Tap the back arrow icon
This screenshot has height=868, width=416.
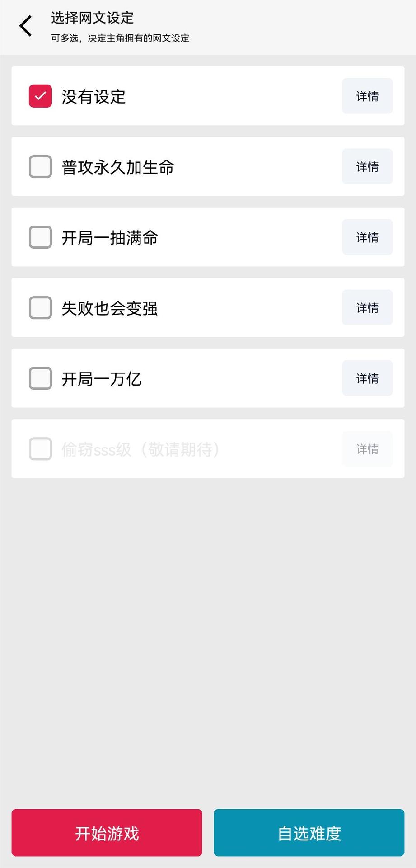click(x=26, y=26)
